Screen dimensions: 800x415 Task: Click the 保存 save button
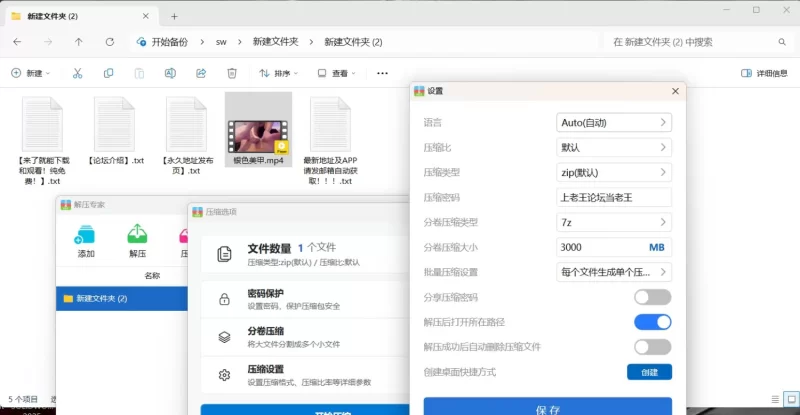[x=547, y=407]
